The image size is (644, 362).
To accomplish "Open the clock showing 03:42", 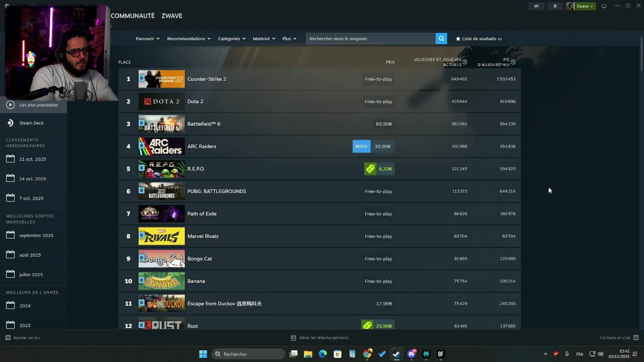I will (619, 354).
